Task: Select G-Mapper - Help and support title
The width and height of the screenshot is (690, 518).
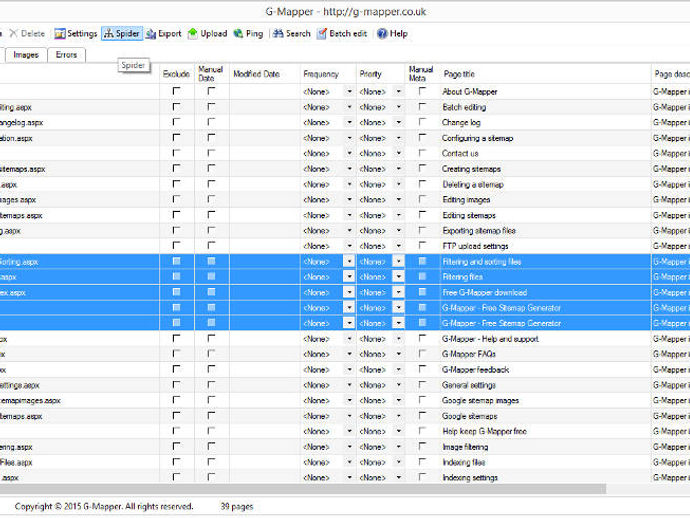Action: [x=491, y=339]
